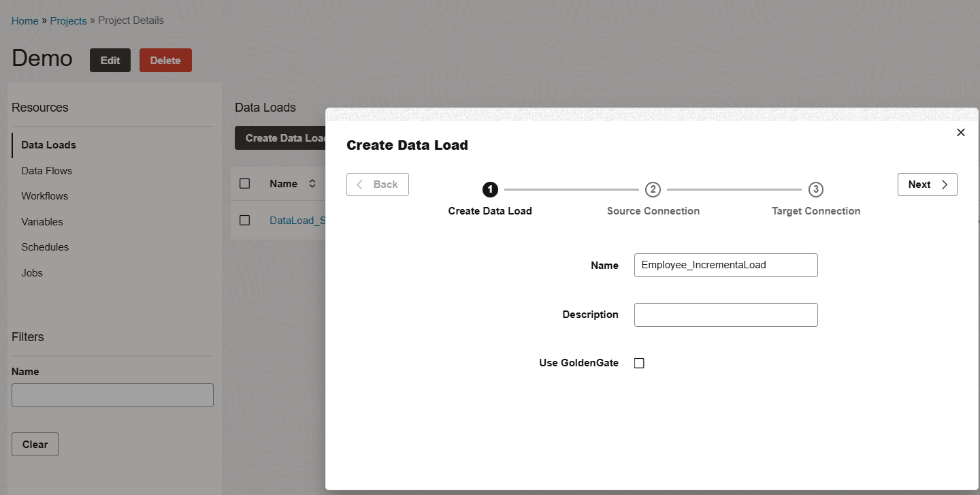Select wizard step 1 circle icon

point(490,189)
